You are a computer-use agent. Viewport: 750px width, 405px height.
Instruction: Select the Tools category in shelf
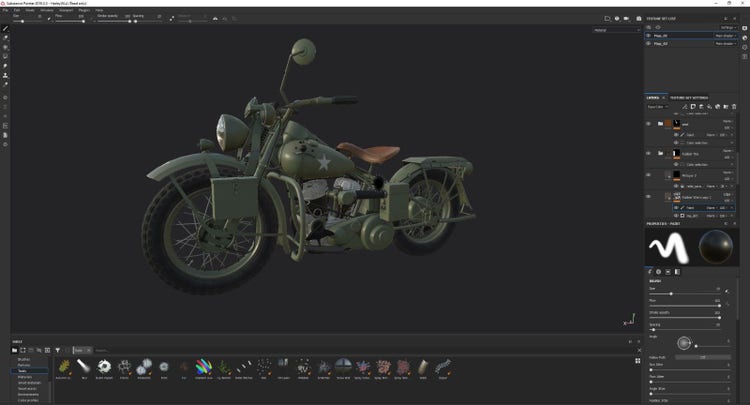(x=23, y=371)
